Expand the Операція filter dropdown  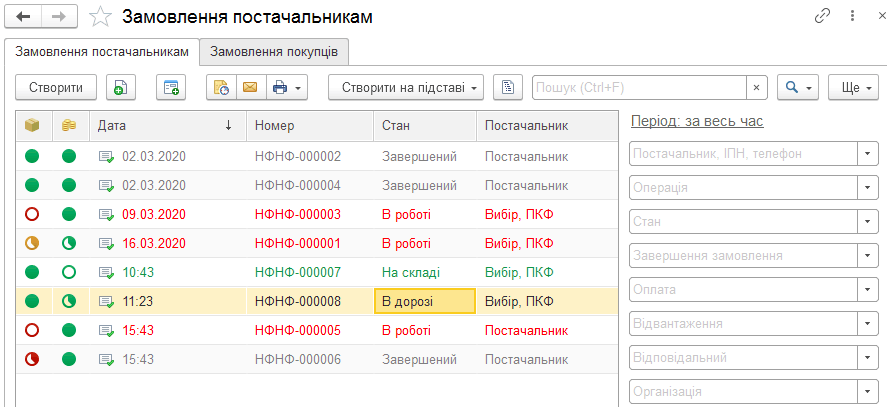pyautogui.click(x=868, y=187)
